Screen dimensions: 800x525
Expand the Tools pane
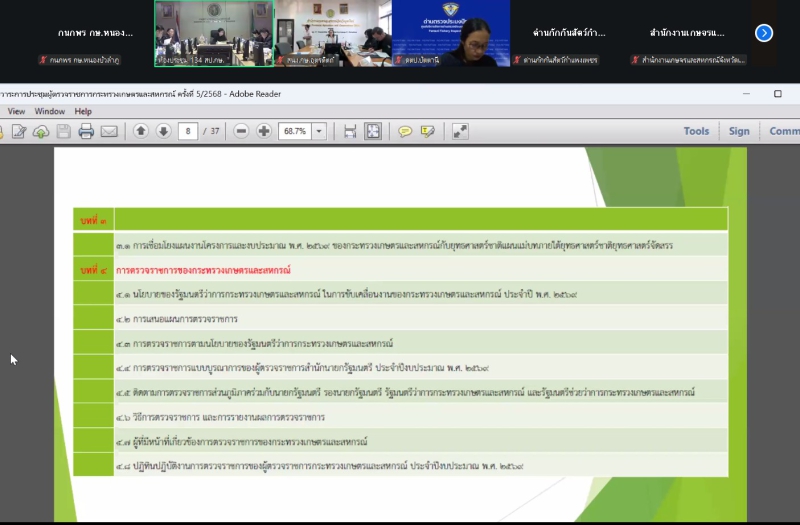[696, 131]
